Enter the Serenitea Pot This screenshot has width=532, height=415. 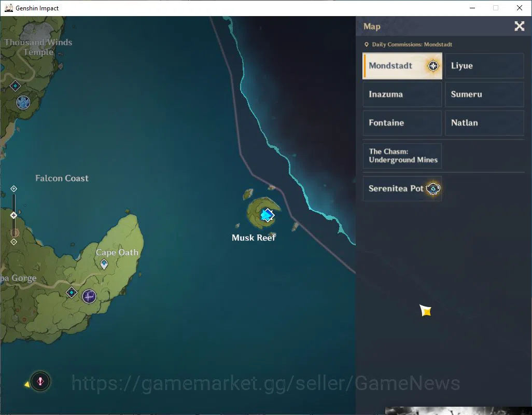(402, 189)
